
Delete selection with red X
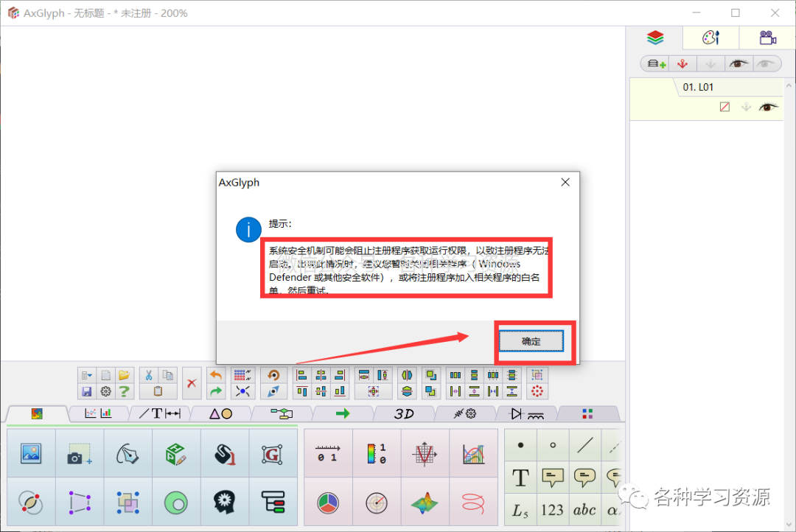tap(192, 383)
